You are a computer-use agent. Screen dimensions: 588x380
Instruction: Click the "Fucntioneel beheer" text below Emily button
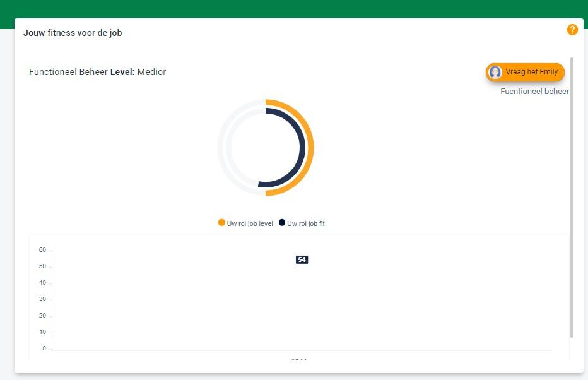point(534,92)
